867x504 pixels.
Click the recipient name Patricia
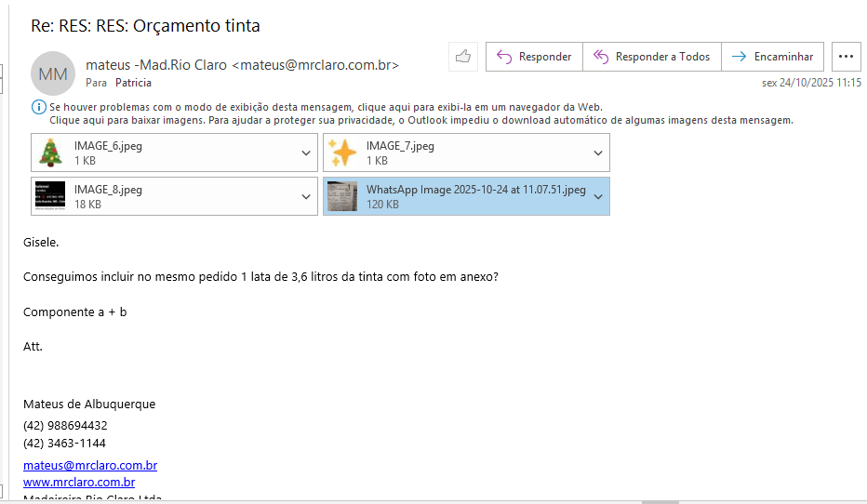coord(133,83)
